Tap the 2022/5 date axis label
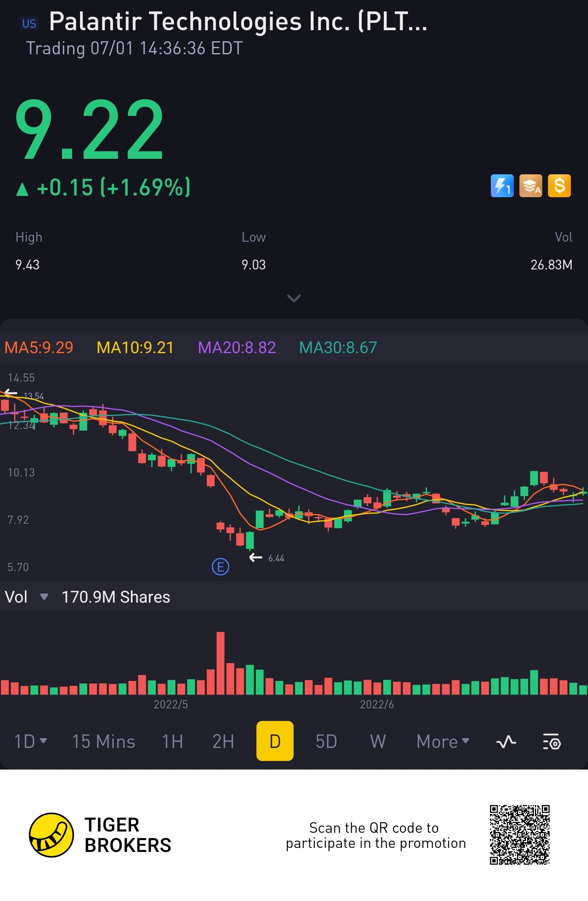The image size is (588, 901). pos(171,704)
